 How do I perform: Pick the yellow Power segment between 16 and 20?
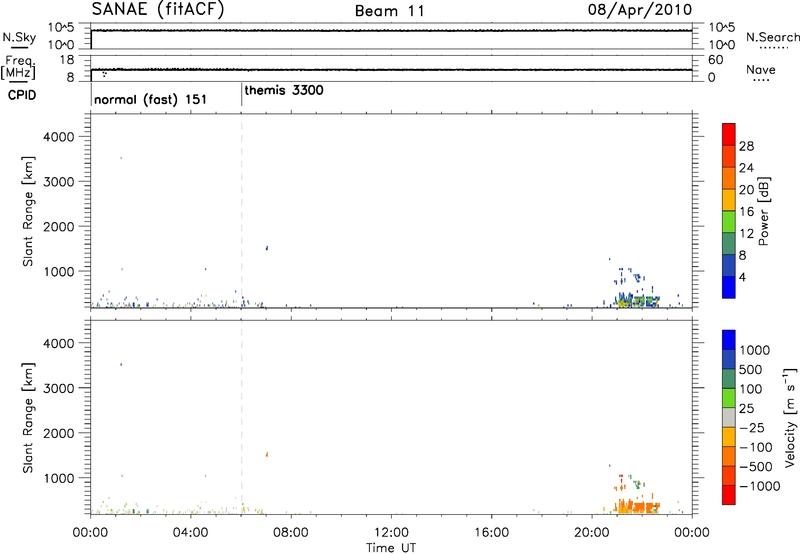[x=729, y=200]
